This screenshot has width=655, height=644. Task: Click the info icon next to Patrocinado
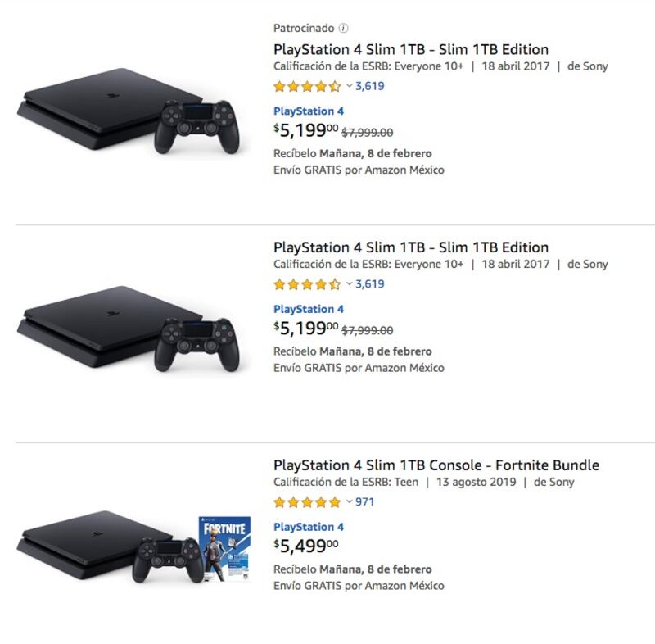[x=343, y=29]
